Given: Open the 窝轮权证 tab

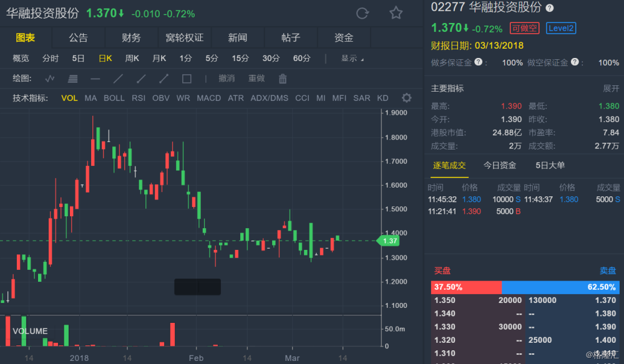Looking at the screenshot, I should [185, 38].
